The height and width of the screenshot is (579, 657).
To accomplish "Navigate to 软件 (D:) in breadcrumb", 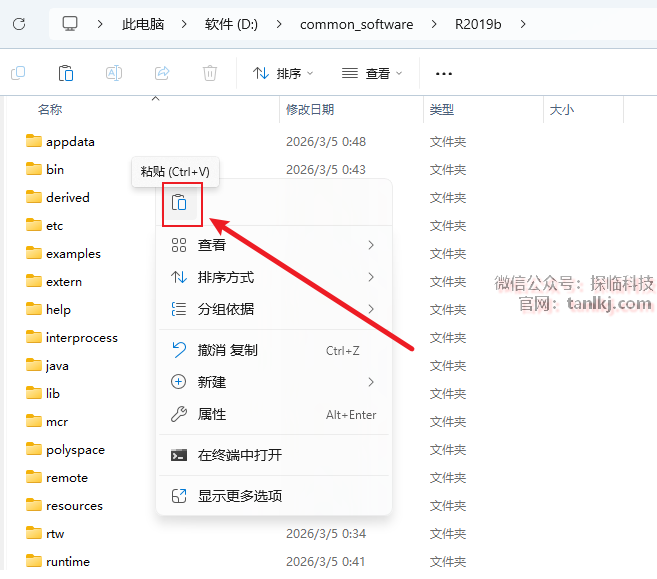I will (x=231, y=24).
